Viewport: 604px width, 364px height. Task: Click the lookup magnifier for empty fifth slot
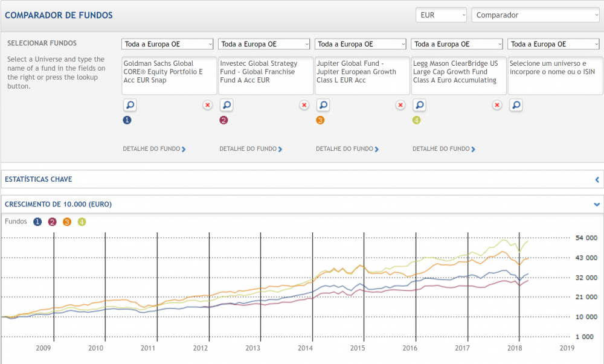(516, 105)
